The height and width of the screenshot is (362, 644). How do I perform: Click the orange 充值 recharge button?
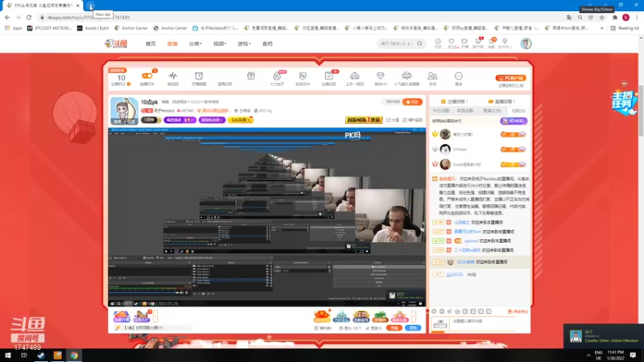[394, 328]
